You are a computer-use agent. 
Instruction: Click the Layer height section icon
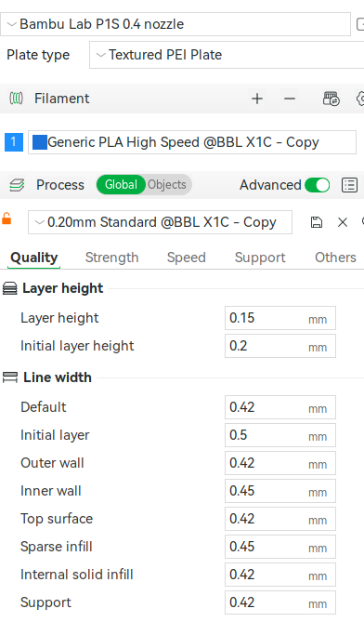click(10, 288)
